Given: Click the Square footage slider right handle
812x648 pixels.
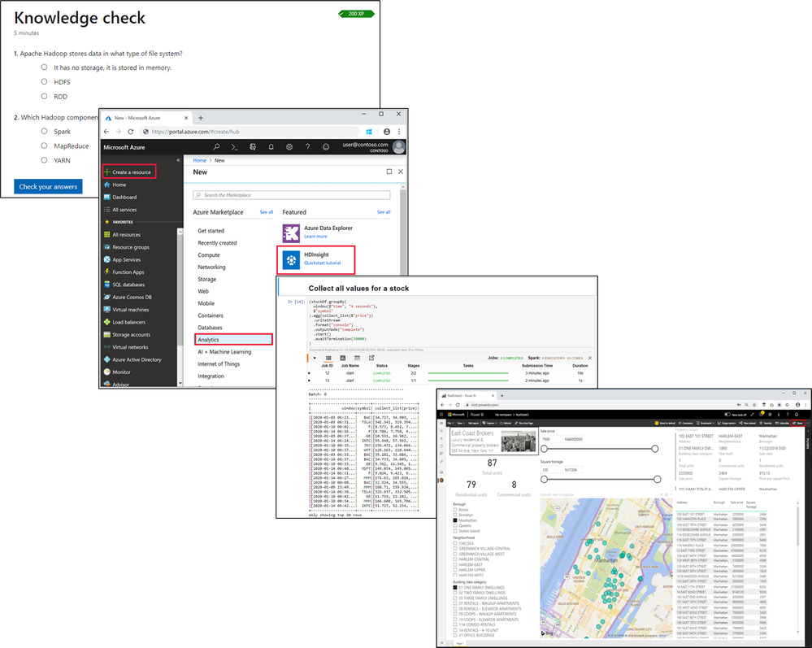Looking at the screenshot, I should click(658, 479).
